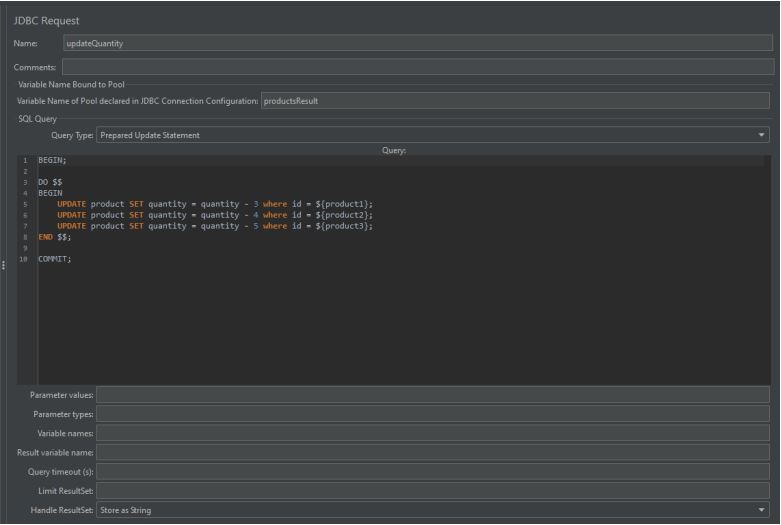The width and height of the screenshot is (781, 525).
Task: Click the COMMIT; line in the query
Action: [55, 259]
